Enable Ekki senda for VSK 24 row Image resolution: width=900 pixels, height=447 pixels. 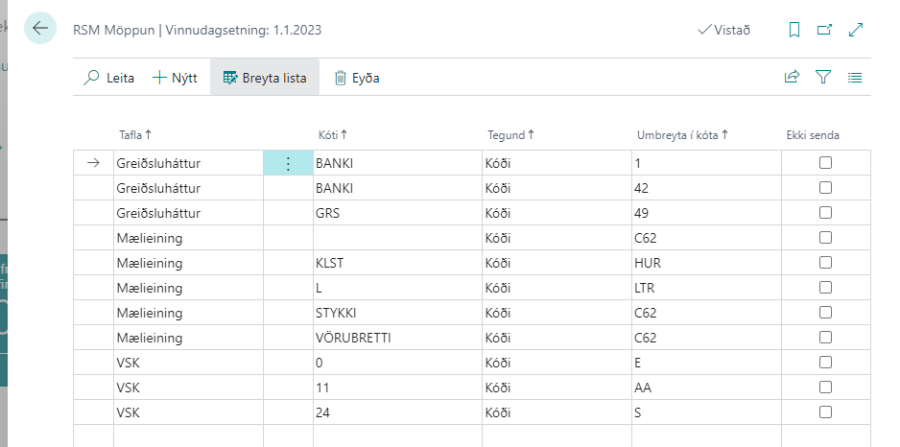[x=826, y=412]
